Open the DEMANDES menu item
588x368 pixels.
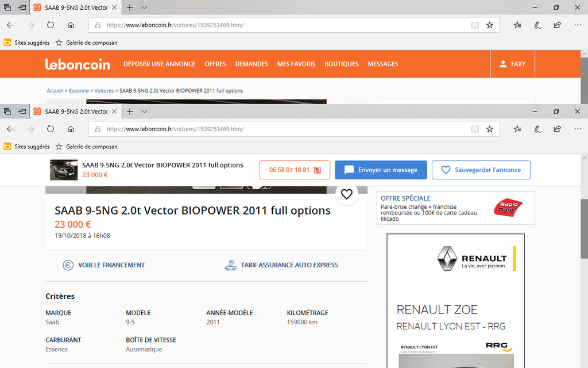[x=252, y=64]
